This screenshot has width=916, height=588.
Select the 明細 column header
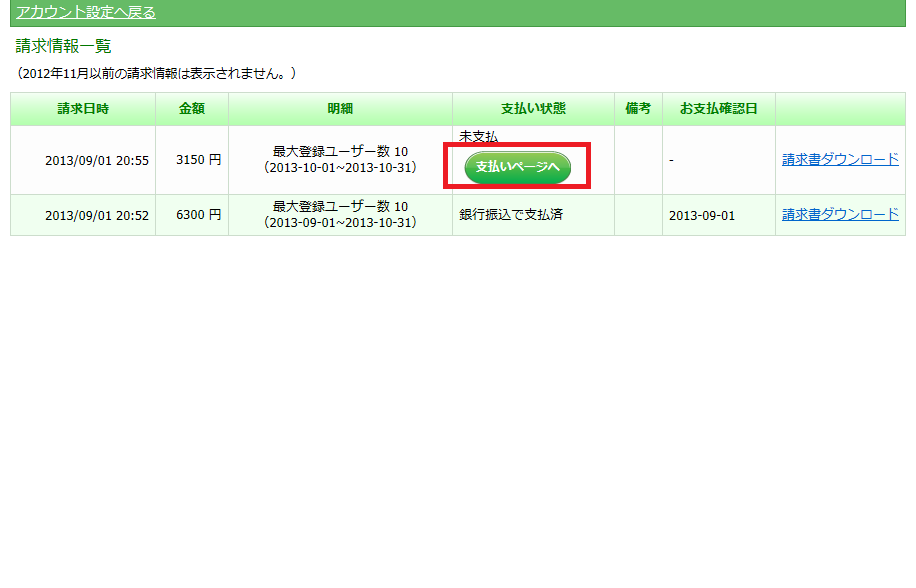pos(340,109)
